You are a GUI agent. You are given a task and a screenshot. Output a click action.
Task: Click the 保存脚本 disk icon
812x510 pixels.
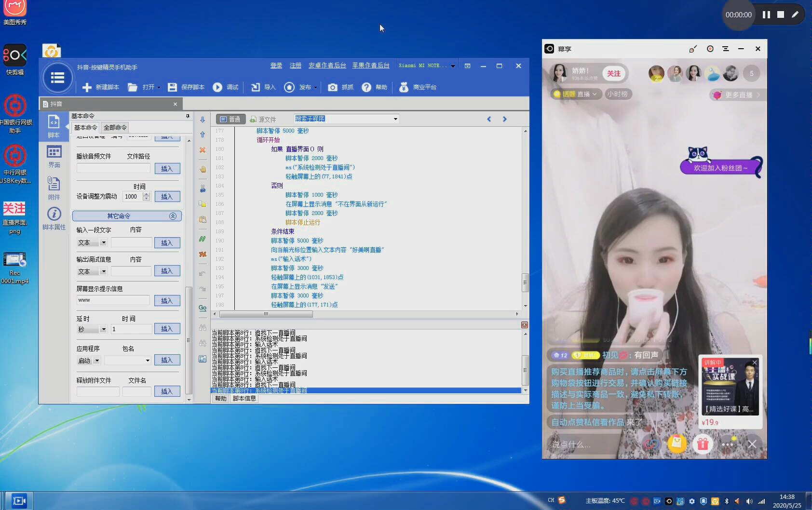coord(172,87)
